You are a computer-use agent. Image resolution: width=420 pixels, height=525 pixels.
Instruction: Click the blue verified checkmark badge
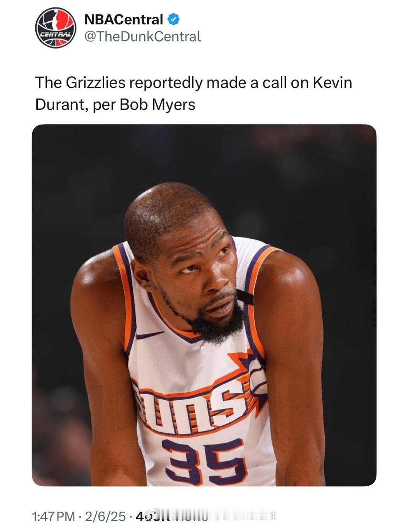click(173, 19)
